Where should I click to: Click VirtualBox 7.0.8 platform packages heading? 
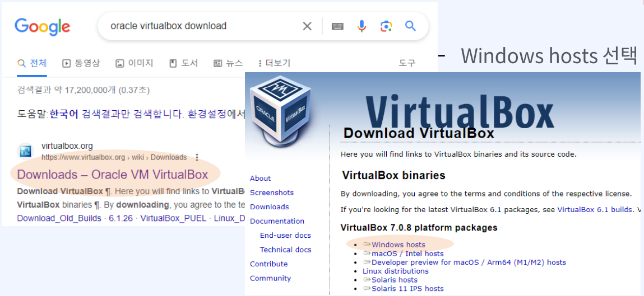tap(419, 228)
